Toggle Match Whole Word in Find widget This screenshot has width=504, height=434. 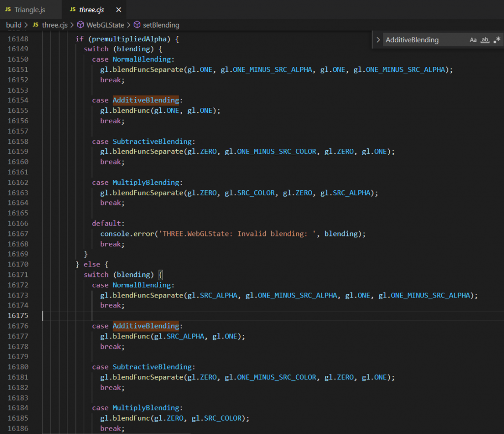485,40
